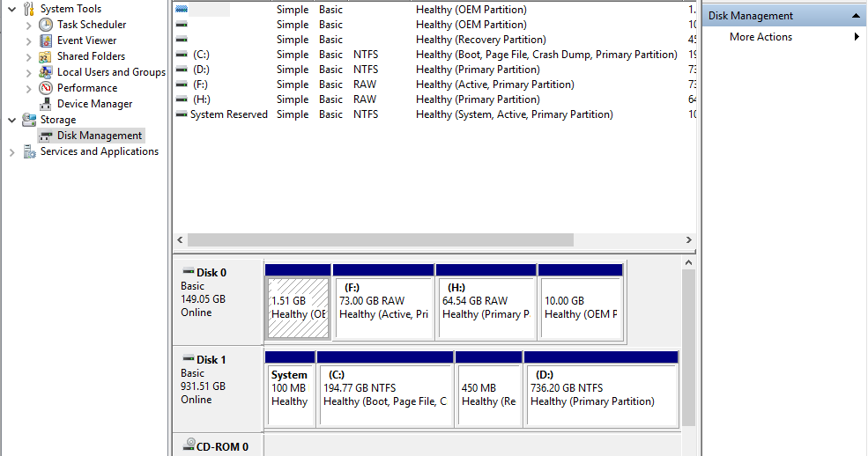This screenshot has height=456, width=868.
Task: Click the horizontal scrollbar right arrow
Action: [x=688, y=239]
